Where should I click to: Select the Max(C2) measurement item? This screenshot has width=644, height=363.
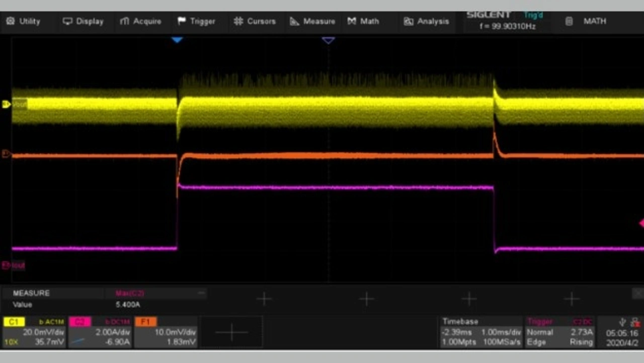pos(130,293)
